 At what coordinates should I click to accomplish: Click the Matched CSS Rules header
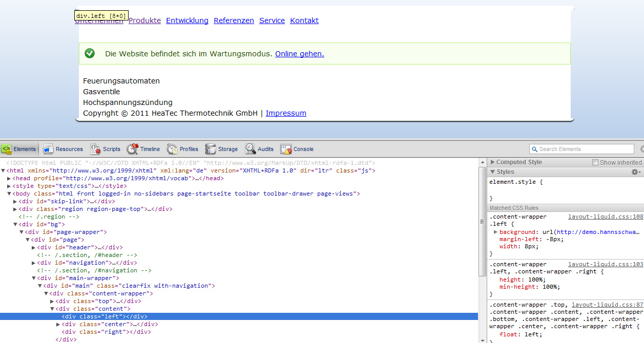point(566,208)
